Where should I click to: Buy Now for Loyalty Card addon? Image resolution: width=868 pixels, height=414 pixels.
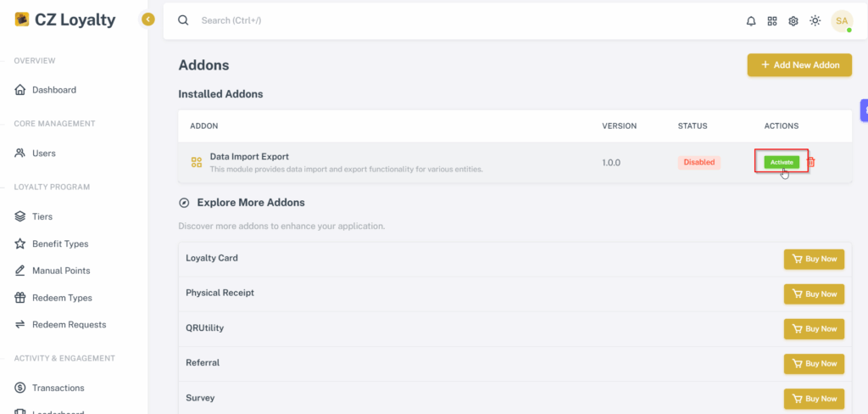click(814, 259)
